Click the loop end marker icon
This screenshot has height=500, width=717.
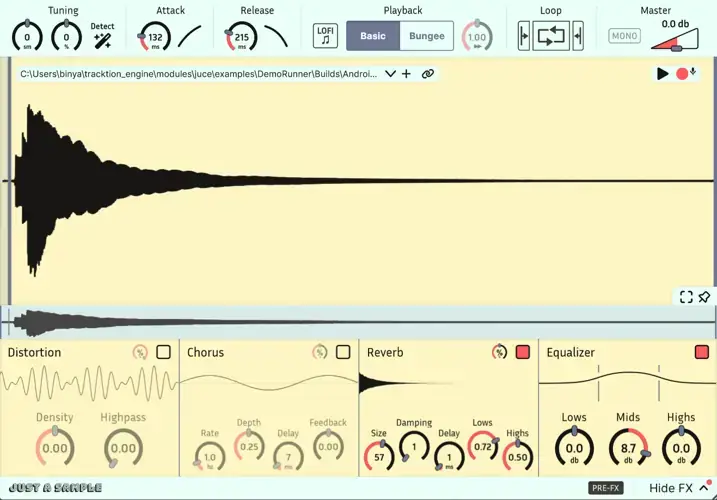[x=578, y=36]
